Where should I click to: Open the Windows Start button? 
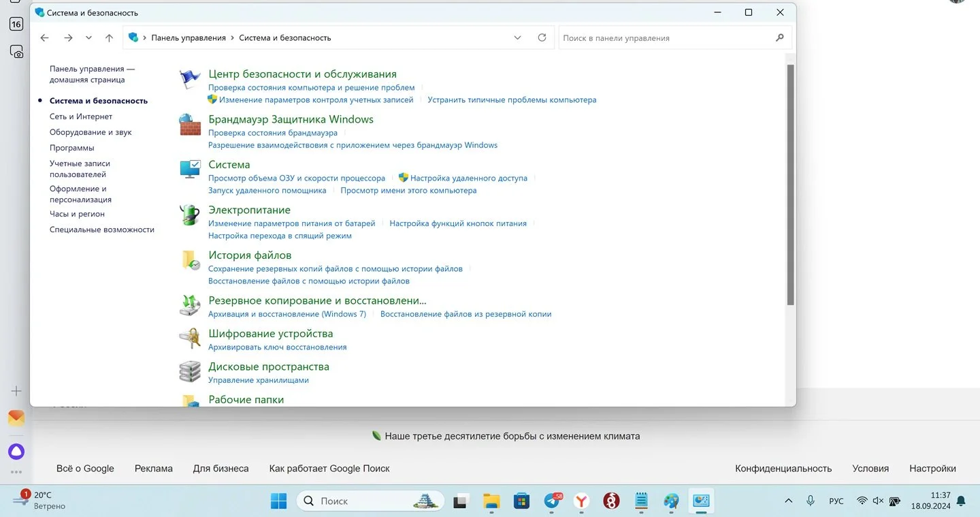coord(278,501)
